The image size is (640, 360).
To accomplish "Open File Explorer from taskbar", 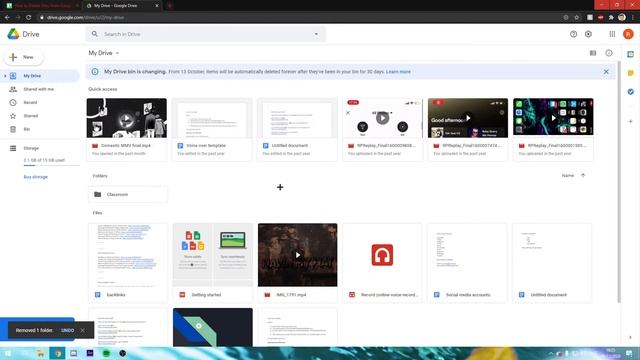I will coord(40,353).
